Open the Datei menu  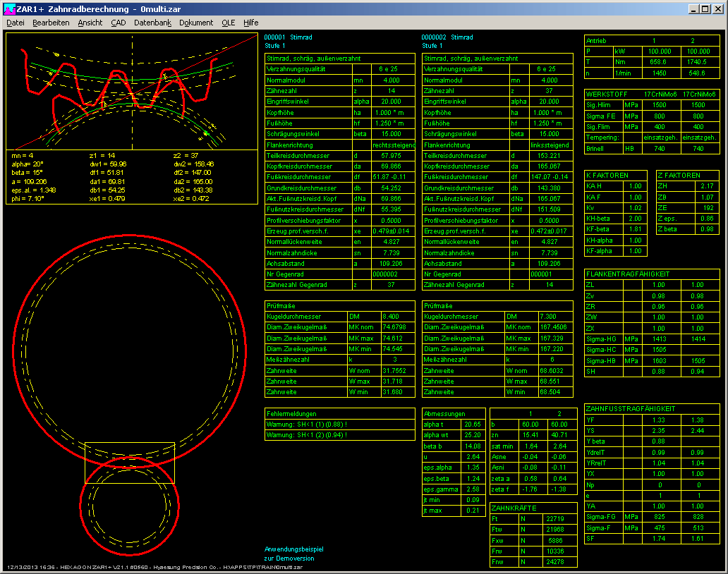pyautogui.click(x=15, y=23)
